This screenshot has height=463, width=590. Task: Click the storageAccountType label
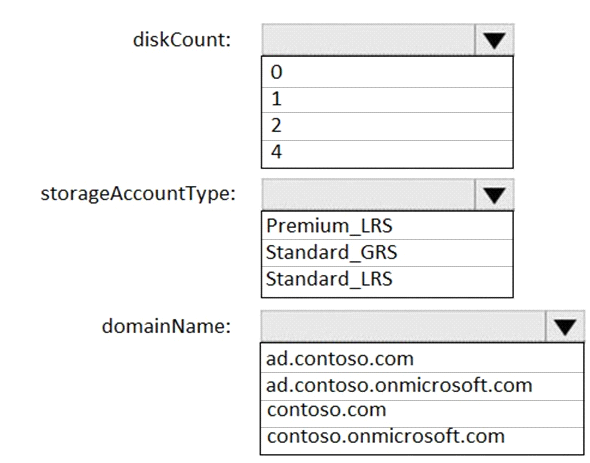point(138,195)
